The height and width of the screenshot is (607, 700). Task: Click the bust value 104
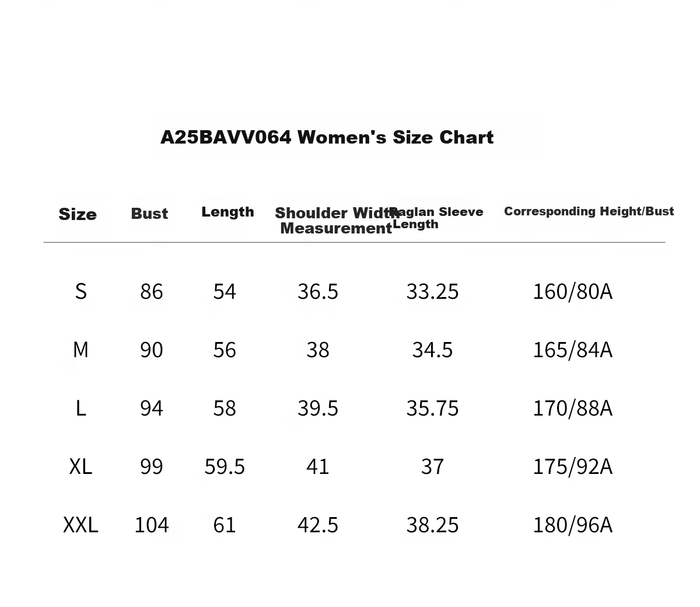point(152,525)
